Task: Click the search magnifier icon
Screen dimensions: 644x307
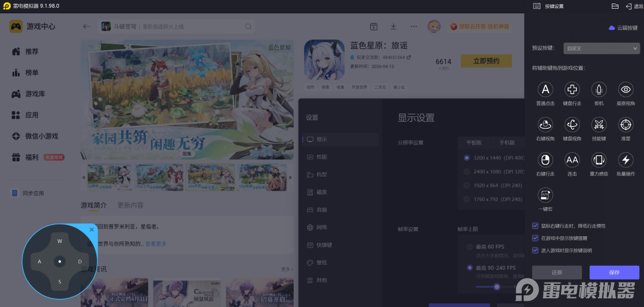Action: click(x=248, y=26)
